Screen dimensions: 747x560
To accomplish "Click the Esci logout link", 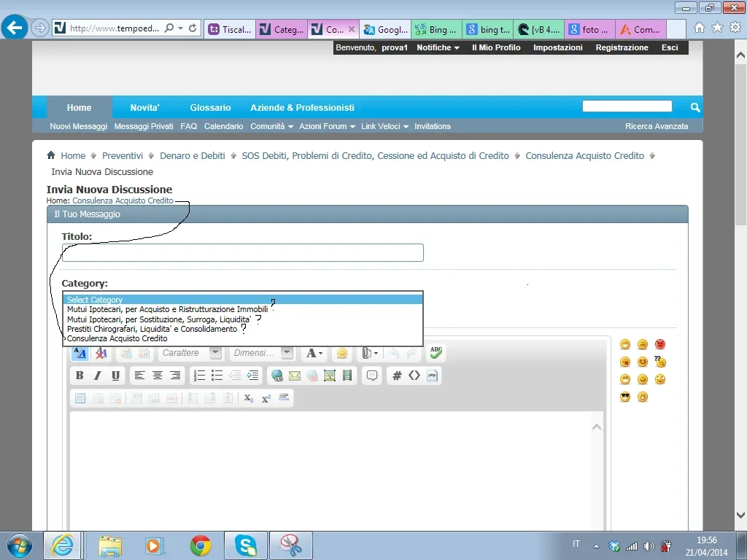I will (670, 47).
